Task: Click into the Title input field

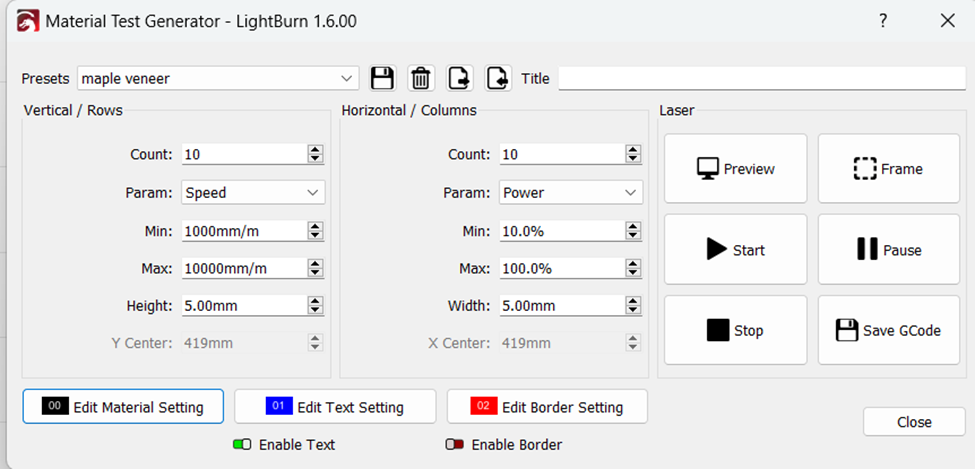Action: 762,79
